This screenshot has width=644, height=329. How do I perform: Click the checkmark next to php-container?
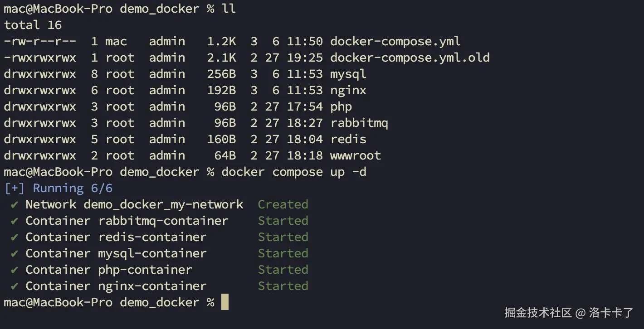coord(15,270)
